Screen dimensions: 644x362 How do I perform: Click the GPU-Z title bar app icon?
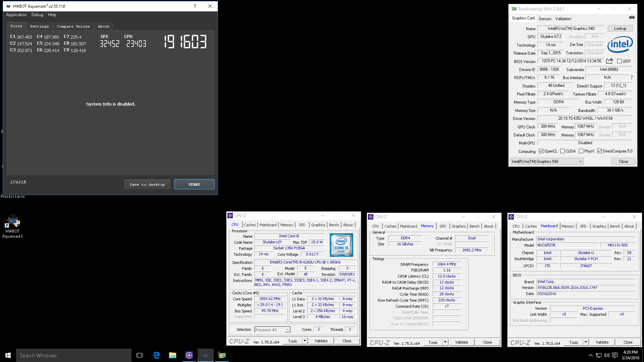click(x=514, y=9)
